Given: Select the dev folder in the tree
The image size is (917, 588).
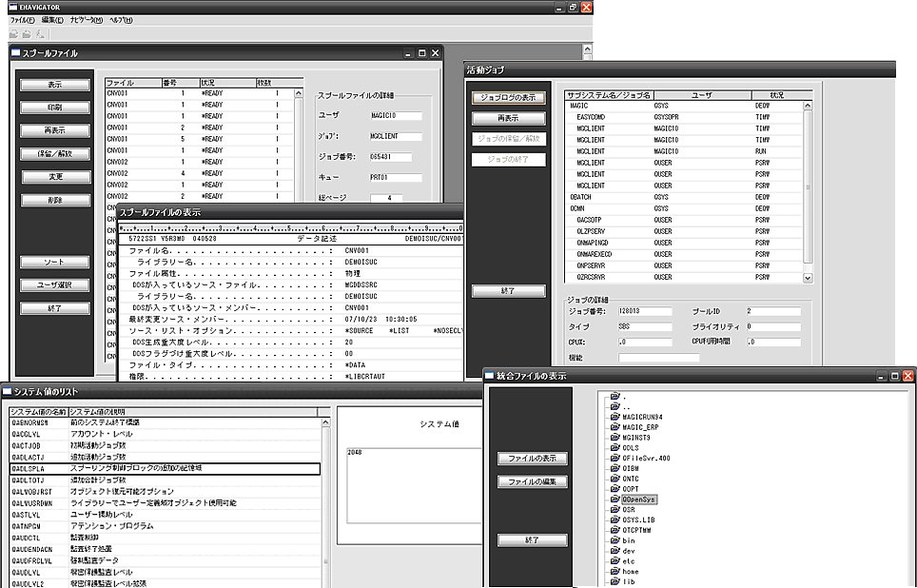Looking at the screenshot, I should [629, 551].
